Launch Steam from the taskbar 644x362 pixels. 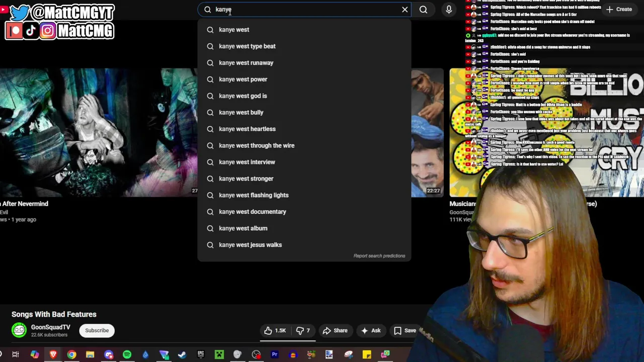(182, 354)
